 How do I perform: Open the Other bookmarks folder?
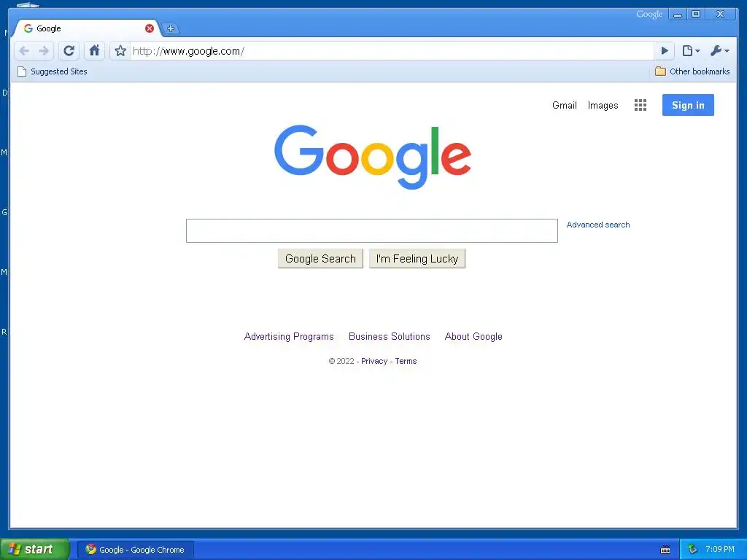pos(692,71)
